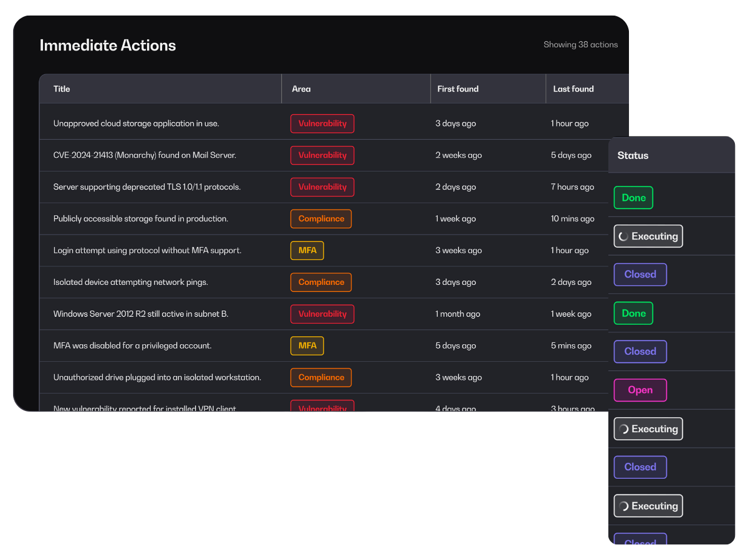Viewport: 748px width, 560px height.
Task: Click Compliance badge for publicly accessible storage
Action: point(321,219)
